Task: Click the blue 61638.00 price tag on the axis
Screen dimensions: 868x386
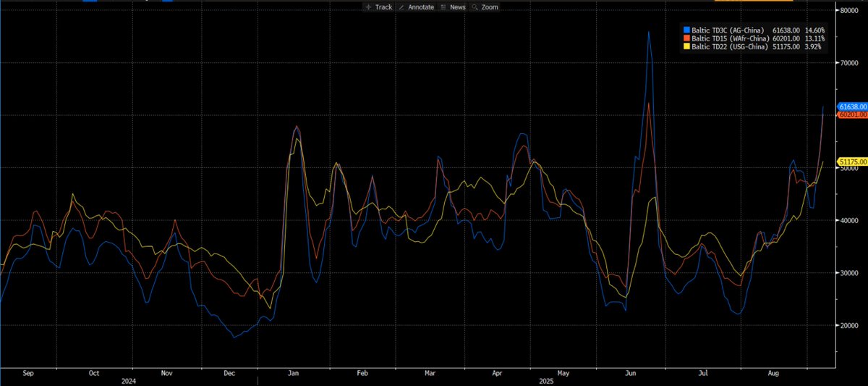Action: click(852, 106)
